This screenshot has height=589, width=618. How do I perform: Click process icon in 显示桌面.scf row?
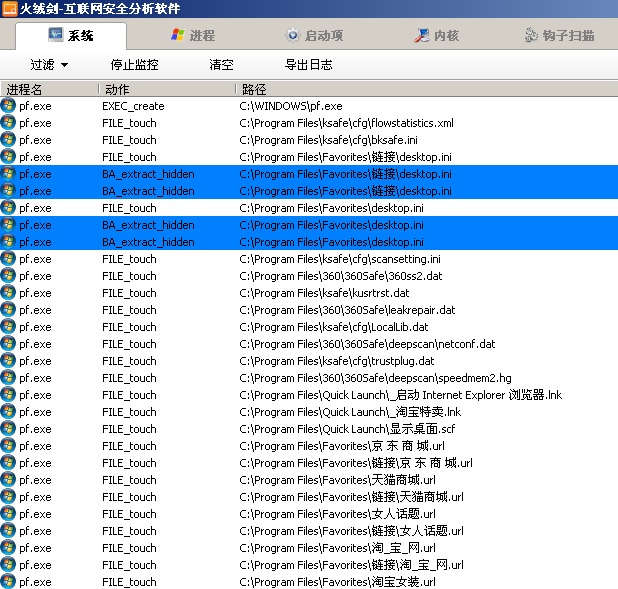tap(8, 429)
